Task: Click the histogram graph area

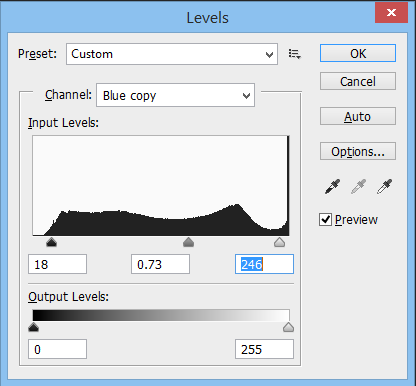Action: (x=161, y=185)
